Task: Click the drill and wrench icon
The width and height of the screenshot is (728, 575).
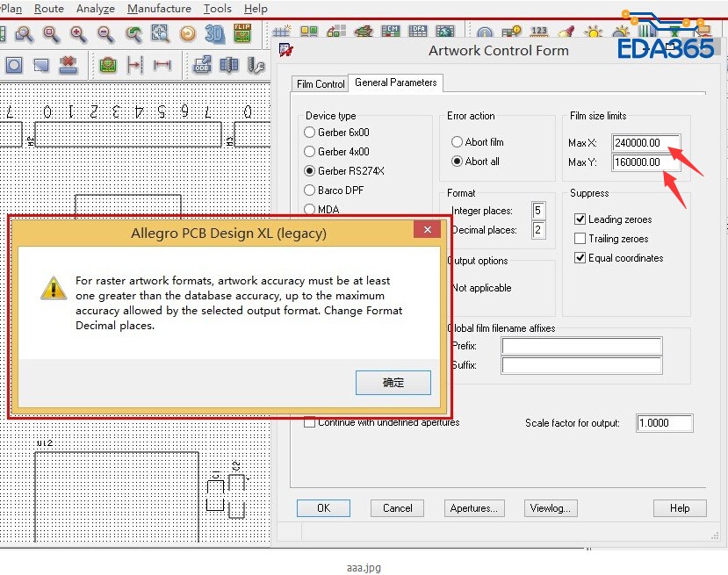Action: coord(256,65)
